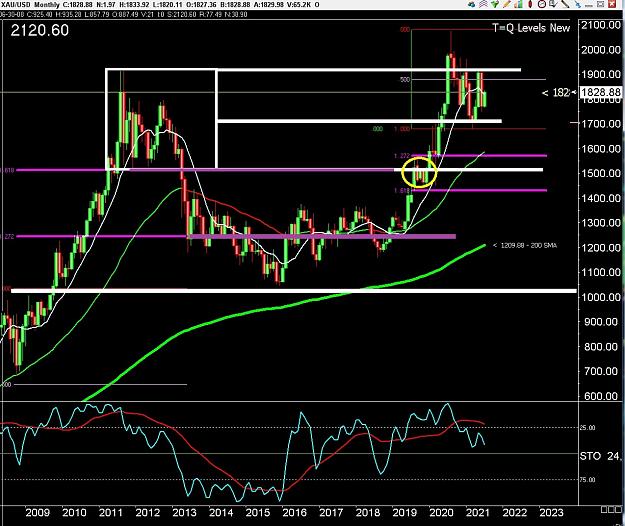Click the blue cloud icon in toolbar
Image resolution: width=625 pixels, height=526 pixels.
click(472, 4)
